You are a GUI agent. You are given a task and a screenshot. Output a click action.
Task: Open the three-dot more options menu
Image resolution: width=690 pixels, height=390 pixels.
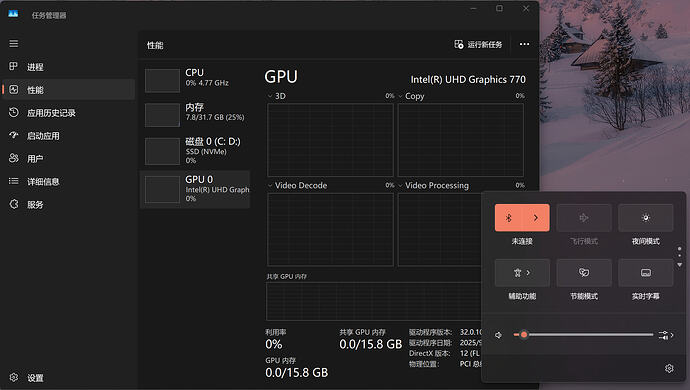point(524,44)
